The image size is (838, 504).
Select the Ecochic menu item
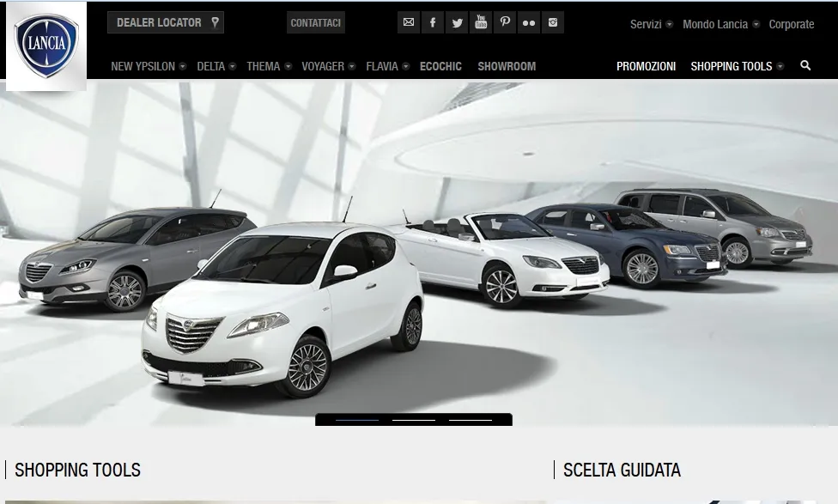tap(440, 66)
